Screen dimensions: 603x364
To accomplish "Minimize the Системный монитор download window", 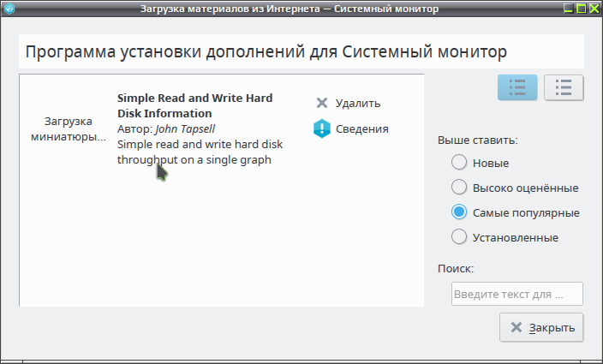I will [569, 8].
